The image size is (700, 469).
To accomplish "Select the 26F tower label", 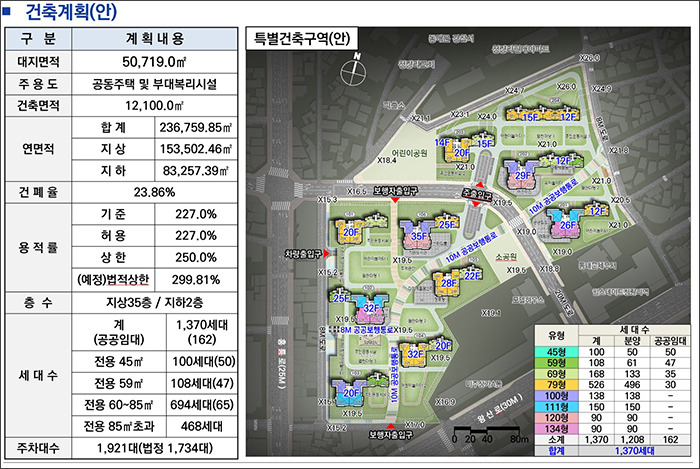I will tap(568, 225).
